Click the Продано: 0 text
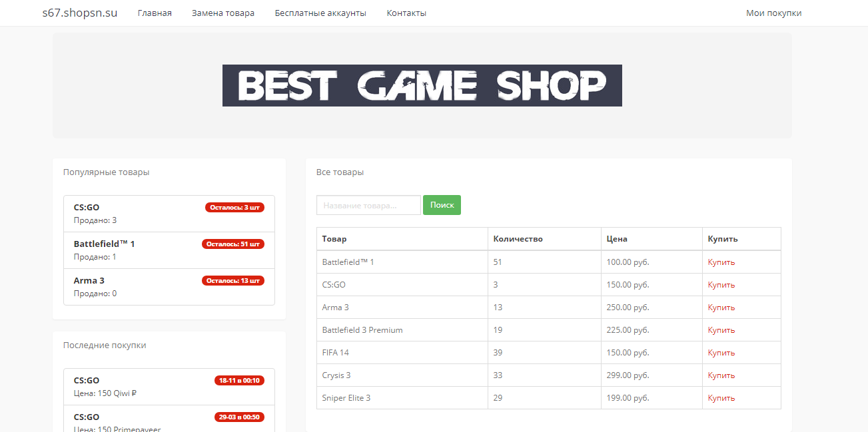 [95, 294]
